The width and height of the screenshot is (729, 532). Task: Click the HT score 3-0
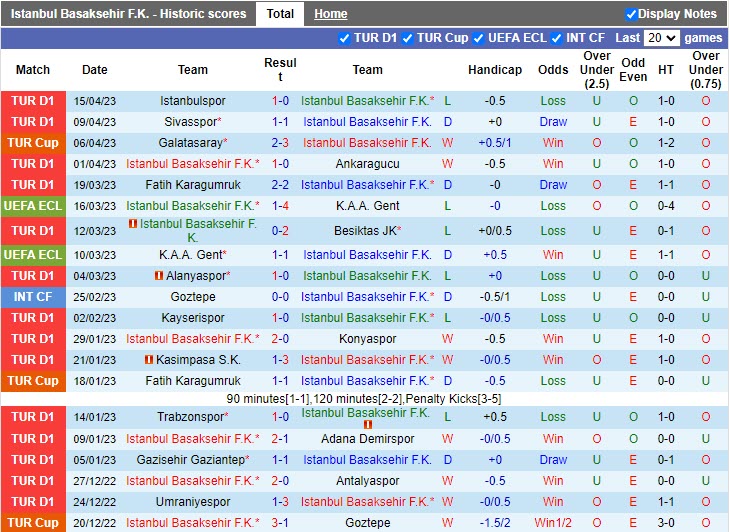(x=666, y=523)
